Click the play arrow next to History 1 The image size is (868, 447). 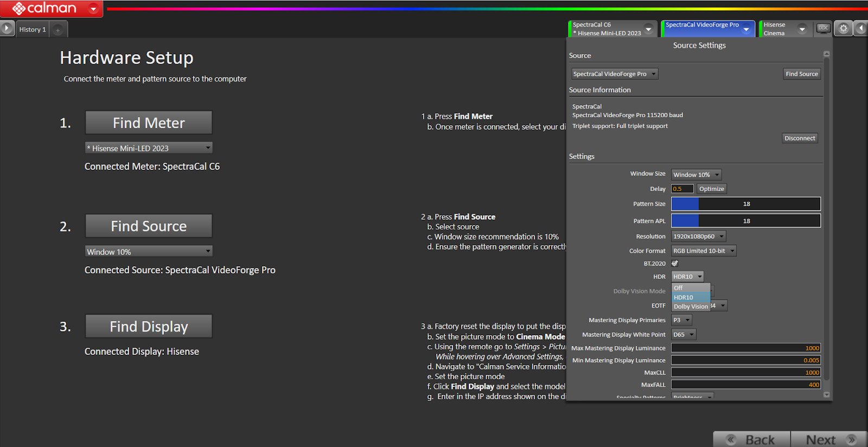click(7, 28)
